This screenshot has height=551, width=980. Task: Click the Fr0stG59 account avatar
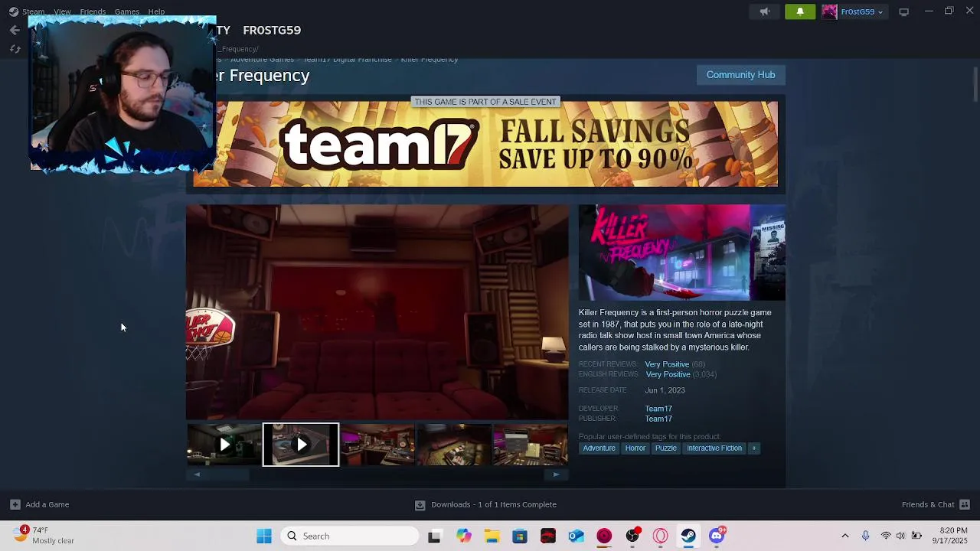pos(829,11)
